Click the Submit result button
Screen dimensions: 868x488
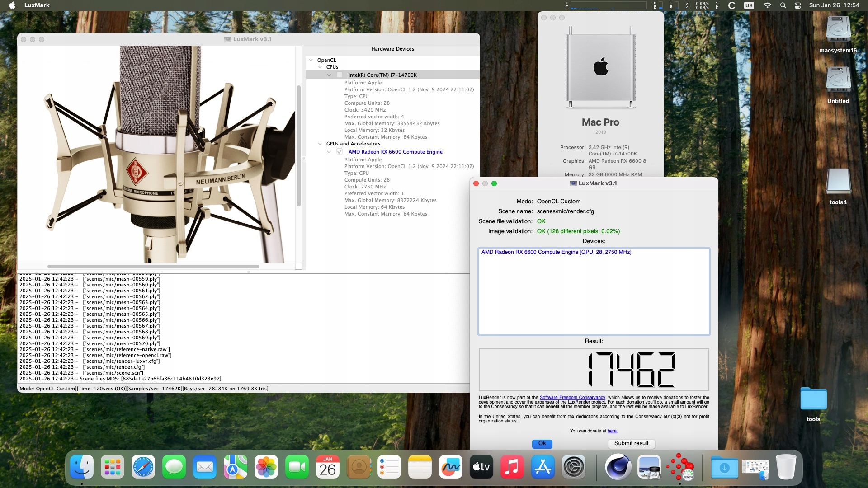(631, 443)
